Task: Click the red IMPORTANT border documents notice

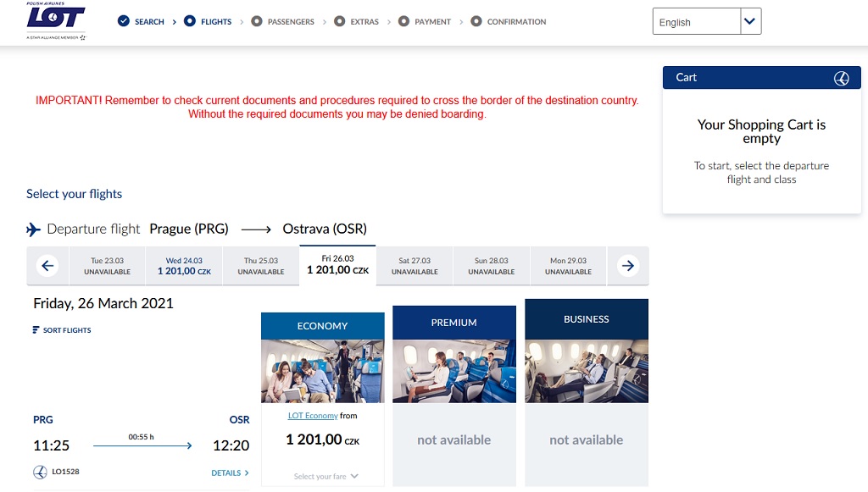Action: point(337,108)
